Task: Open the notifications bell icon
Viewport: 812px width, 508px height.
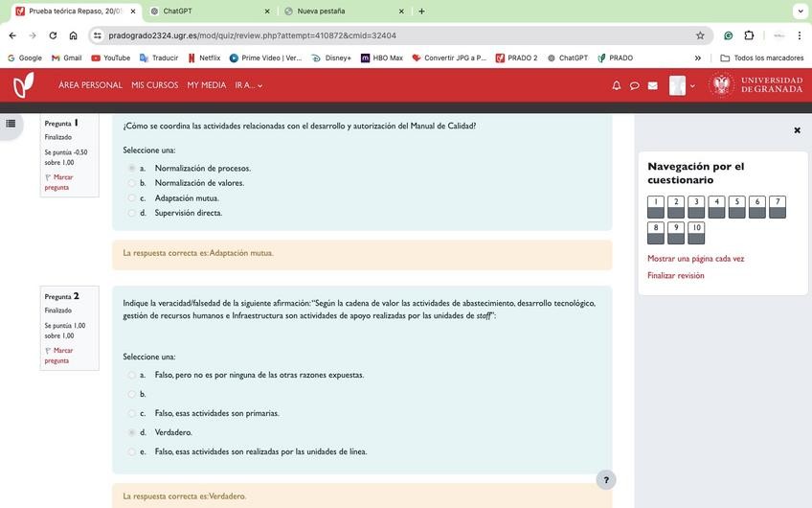Action: (617, 85)
